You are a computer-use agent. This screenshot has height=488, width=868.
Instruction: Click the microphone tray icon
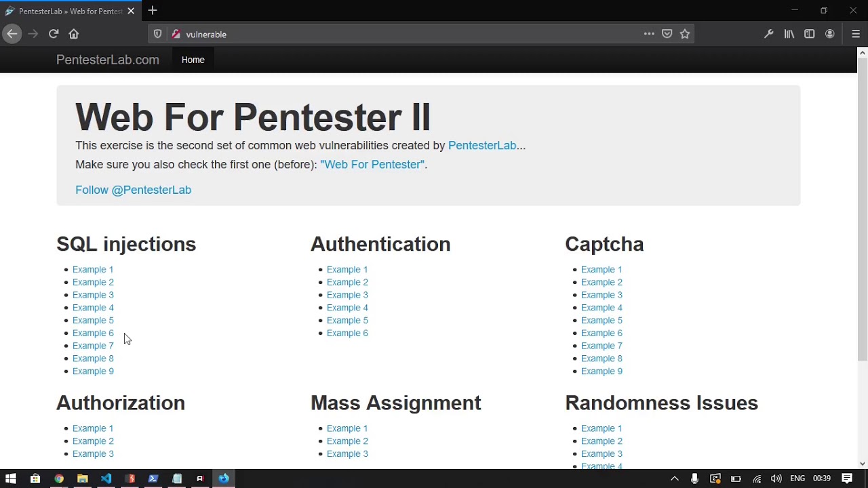(694, 479)
